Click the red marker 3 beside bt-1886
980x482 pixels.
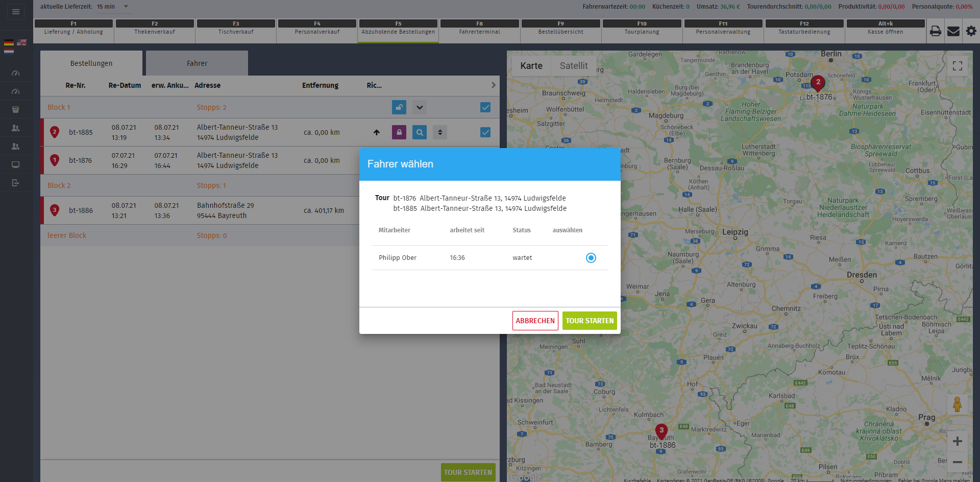pos(55,210)
